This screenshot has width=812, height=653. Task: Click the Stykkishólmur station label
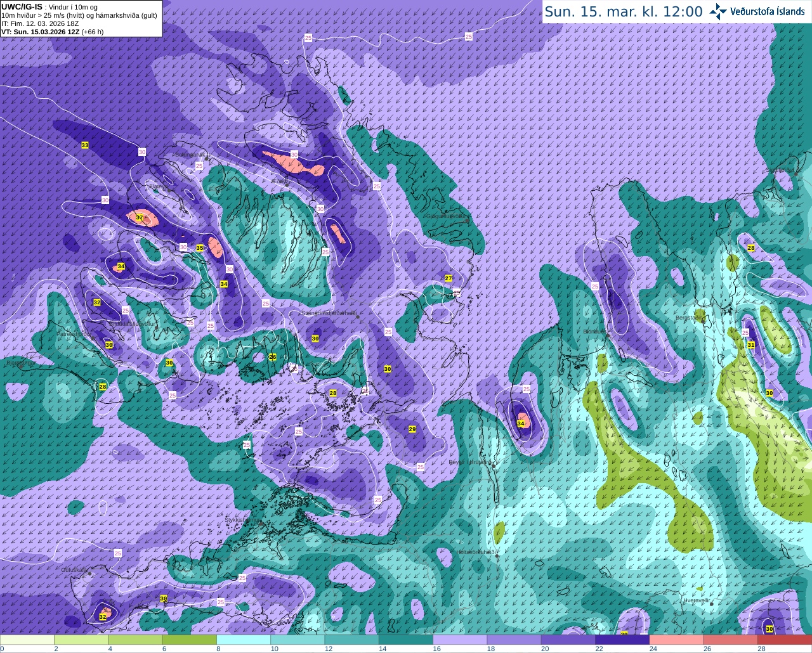click(243, 519)
